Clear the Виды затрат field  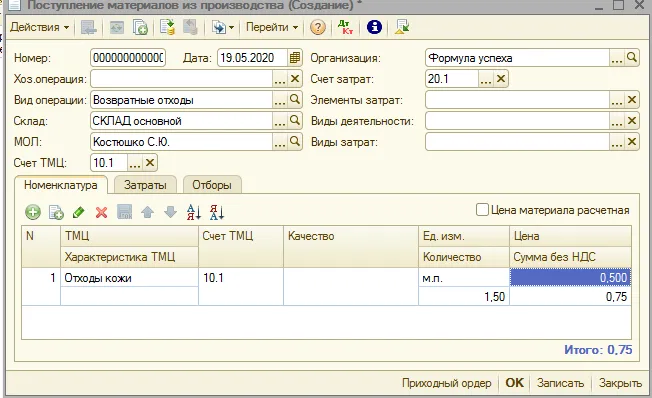click(x=632, y=142)
